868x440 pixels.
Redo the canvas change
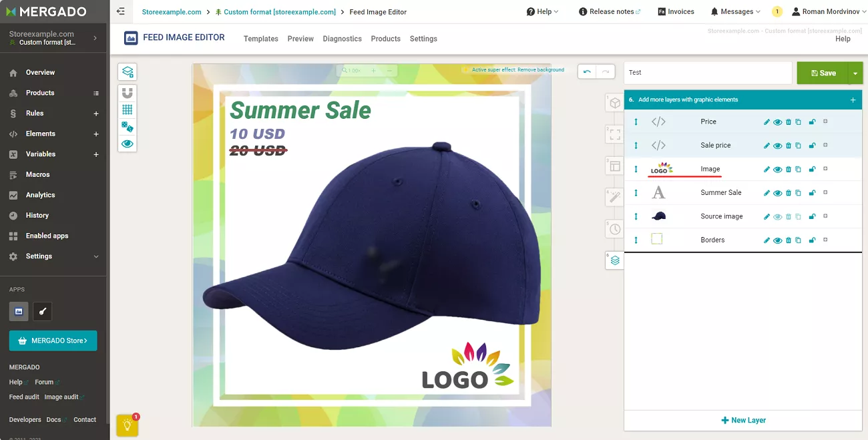[x=605, y=71]
